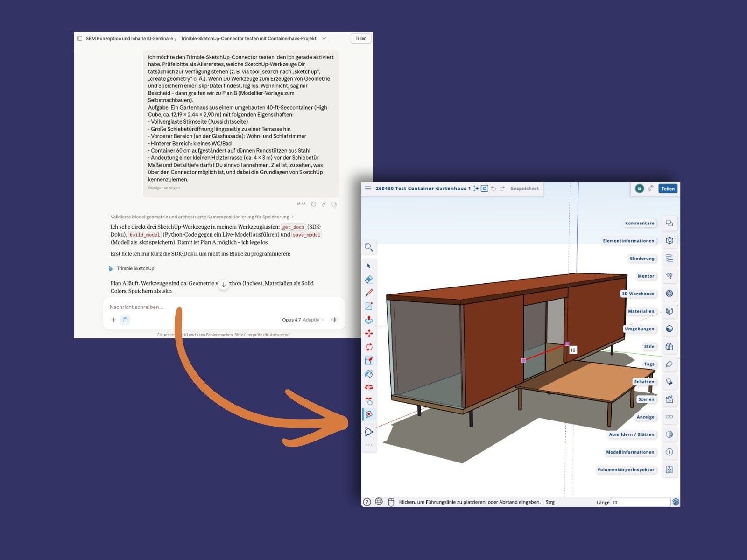
Task: Expand the chat title dropdown chevron
Action: (x=324, y=39)
